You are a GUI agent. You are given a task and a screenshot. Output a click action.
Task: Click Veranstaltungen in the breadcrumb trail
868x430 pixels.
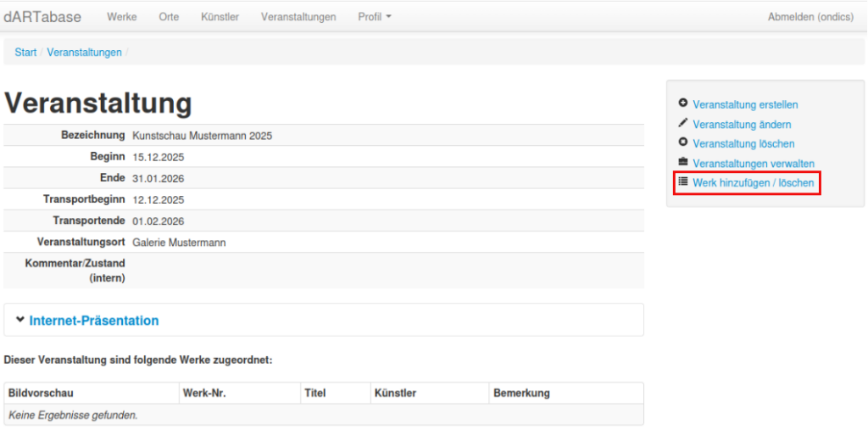pyautogui.click(x=84, y=53)
